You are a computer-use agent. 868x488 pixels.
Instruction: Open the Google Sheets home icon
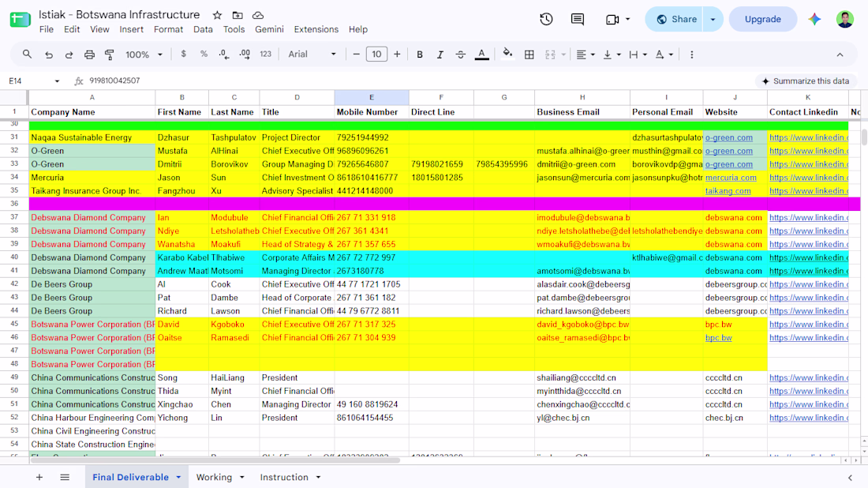click(20, 20)
